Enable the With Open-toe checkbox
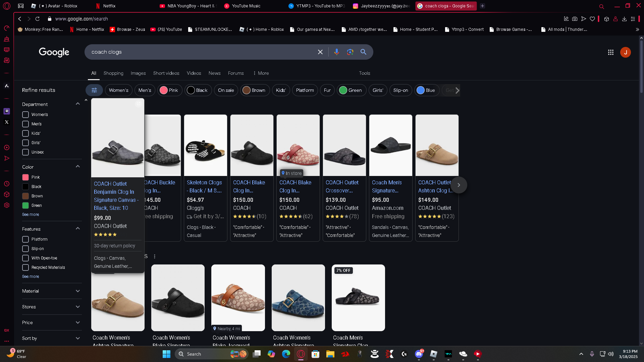 (x=25, y=258)
